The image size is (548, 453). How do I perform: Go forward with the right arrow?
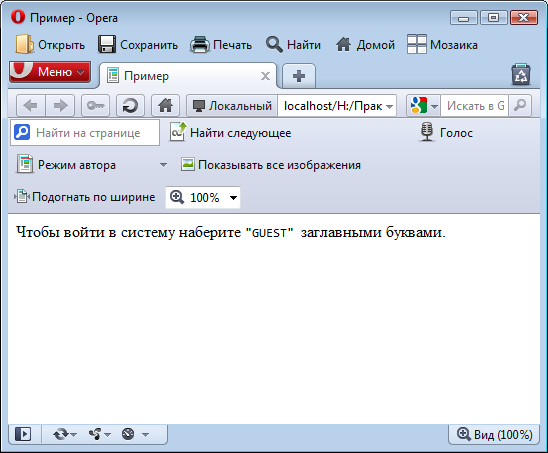(x=60, y=105)
